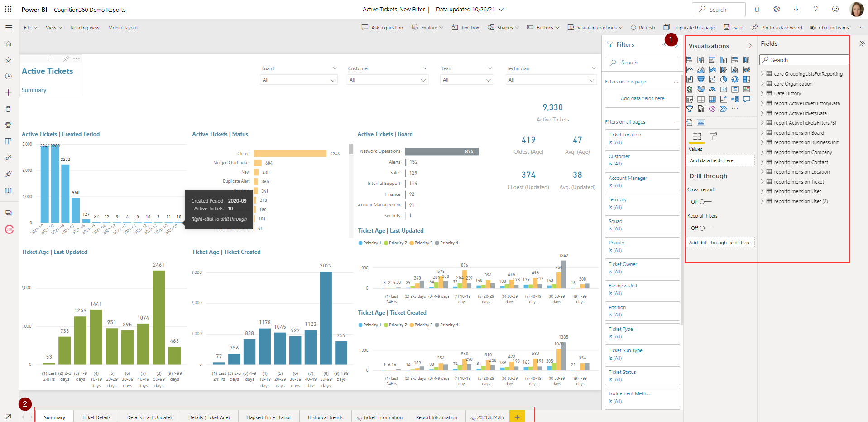Expand the reportdimension Ticket table
The image size is (868, 422).
coord(762,181)
